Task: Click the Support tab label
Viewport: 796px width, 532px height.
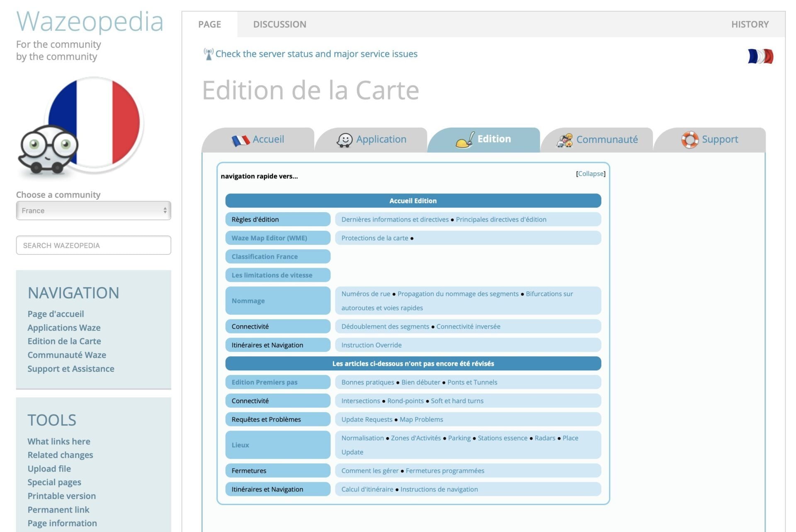Action: 720,139
